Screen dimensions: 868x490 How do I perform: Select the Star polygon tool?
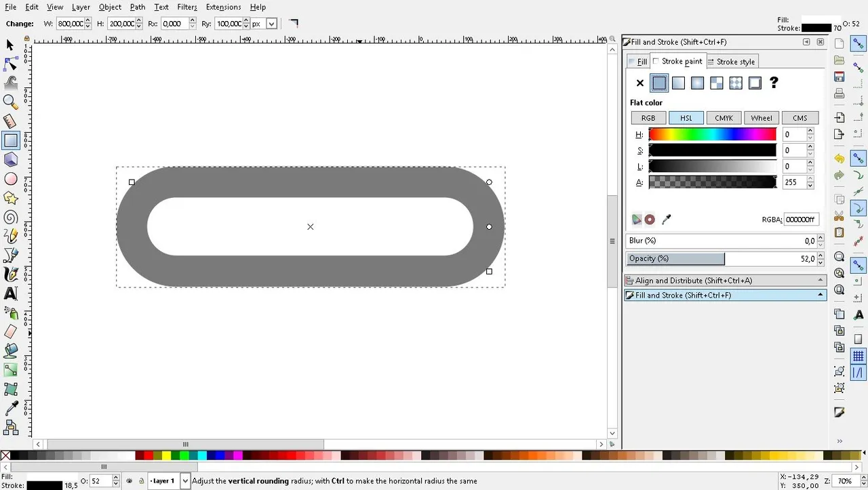[10, 198]
